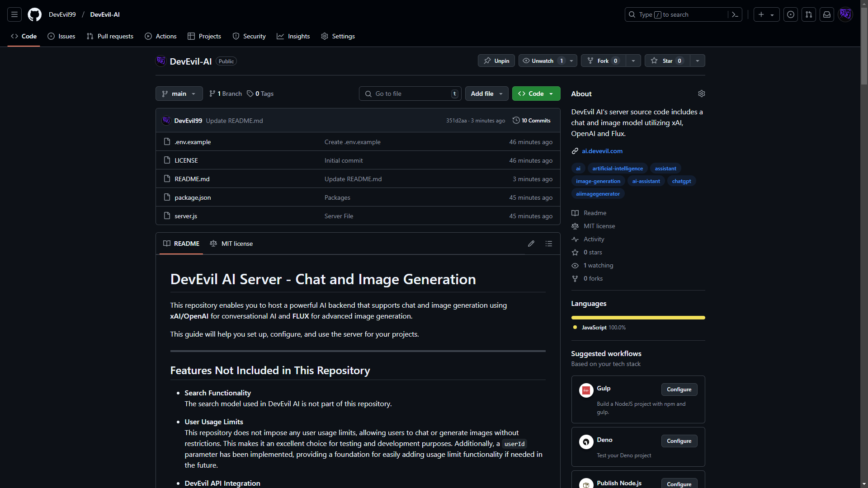This screenshot has height=488, width=868.
Task: Click the Star repository icon
Action: pyautogui.click(x=655, y=61)
